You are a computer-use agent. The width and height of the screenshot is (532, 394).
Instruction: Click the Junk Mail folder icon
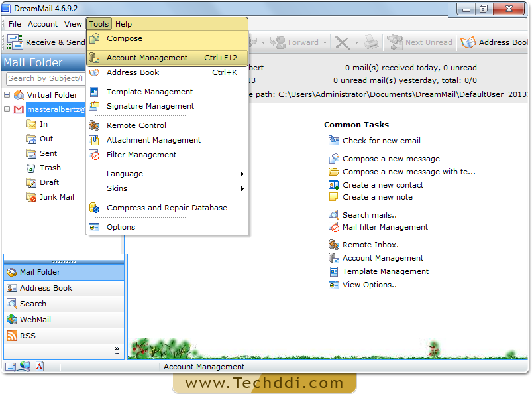pyautogui.click(x=31, y=198)
